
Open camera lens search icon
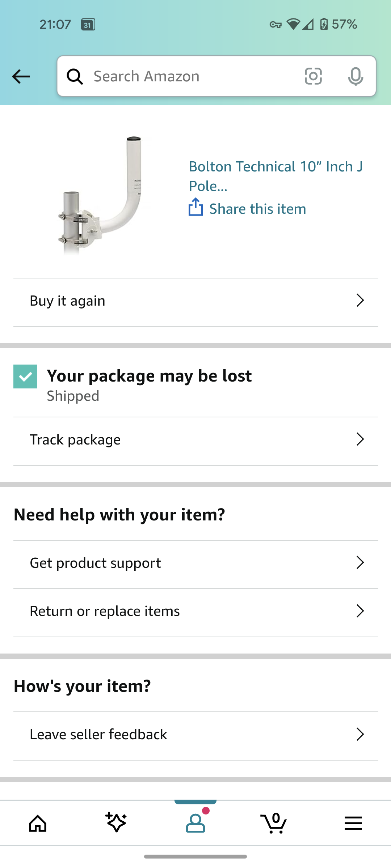[313, 76]
